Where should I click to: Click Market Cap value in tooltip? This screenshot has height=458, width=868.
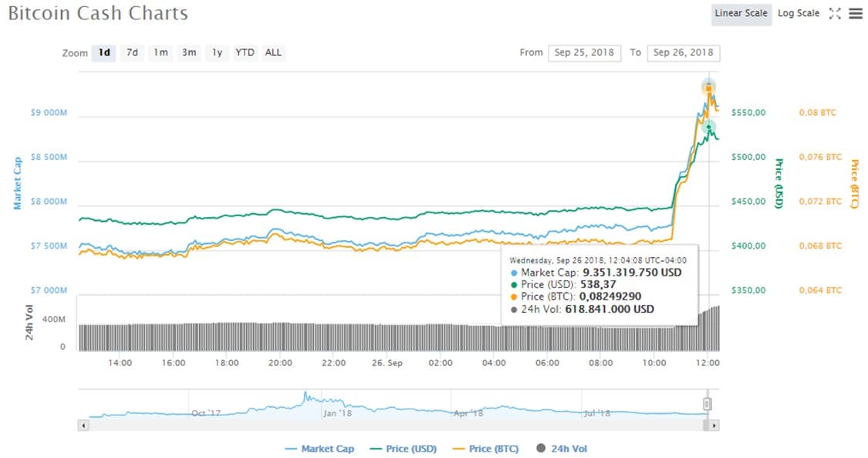point(632,273)
